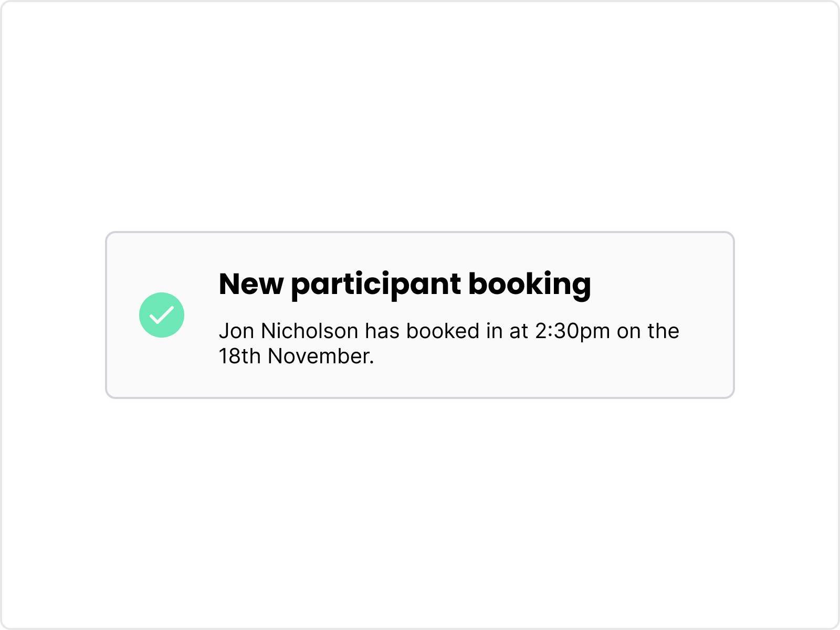
Task: Click the success indicator on the notification card
Action: click(x=162, y=314)
